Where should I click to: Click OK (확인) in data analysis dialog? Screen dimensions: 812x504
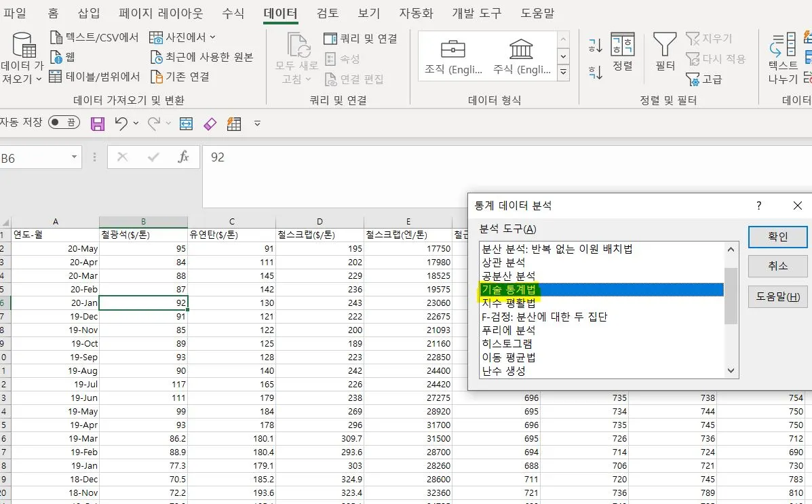(777, 237)
